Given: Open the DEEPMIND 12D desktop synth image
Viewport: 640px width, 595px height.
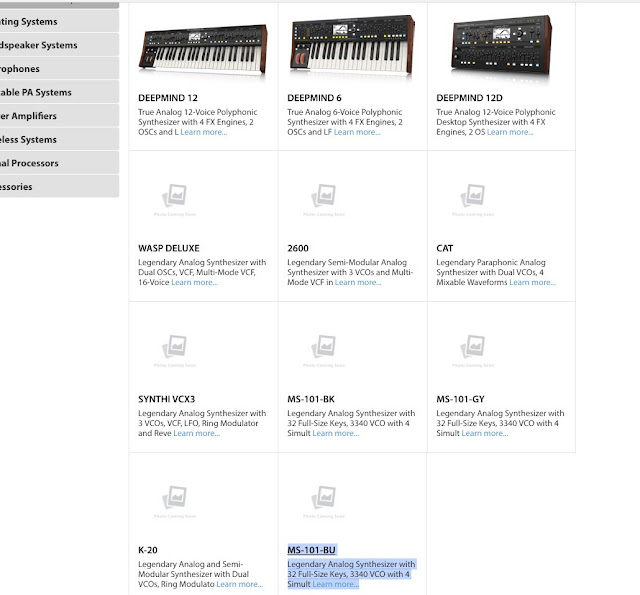Looking at the screenshot, I should click(x=502, y=46).
